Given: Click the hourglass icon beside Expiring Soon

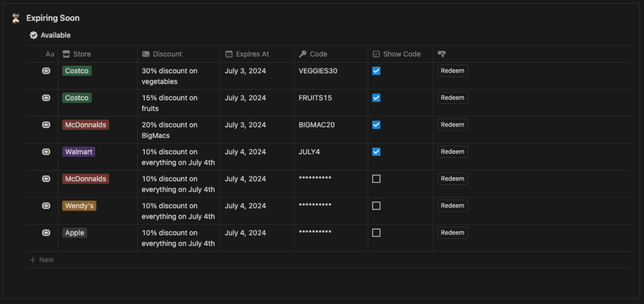Looking at the screenshot, I should click(15, 18).
